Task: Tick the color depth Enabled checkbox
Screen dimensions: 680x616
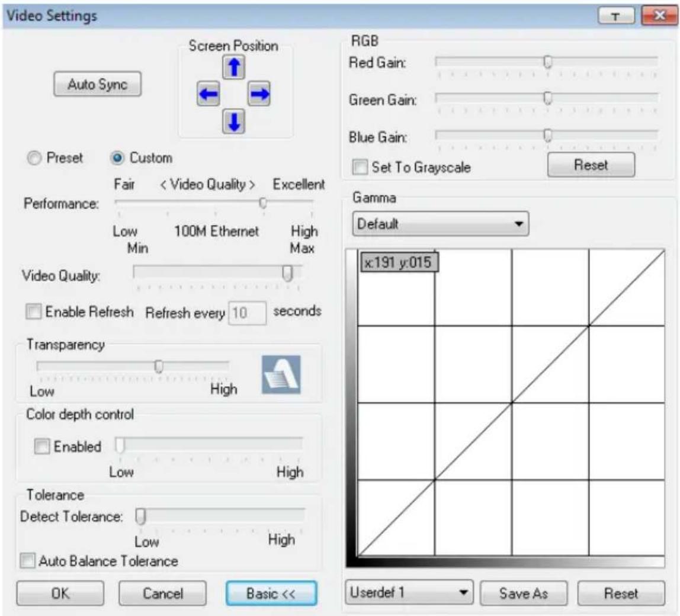Action: (41, 447)
